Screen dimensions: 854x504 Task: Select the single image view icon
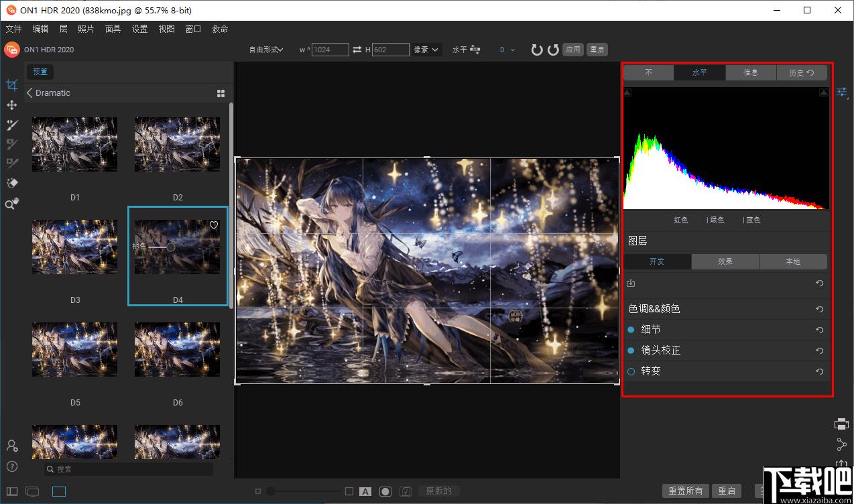(59, 491)
